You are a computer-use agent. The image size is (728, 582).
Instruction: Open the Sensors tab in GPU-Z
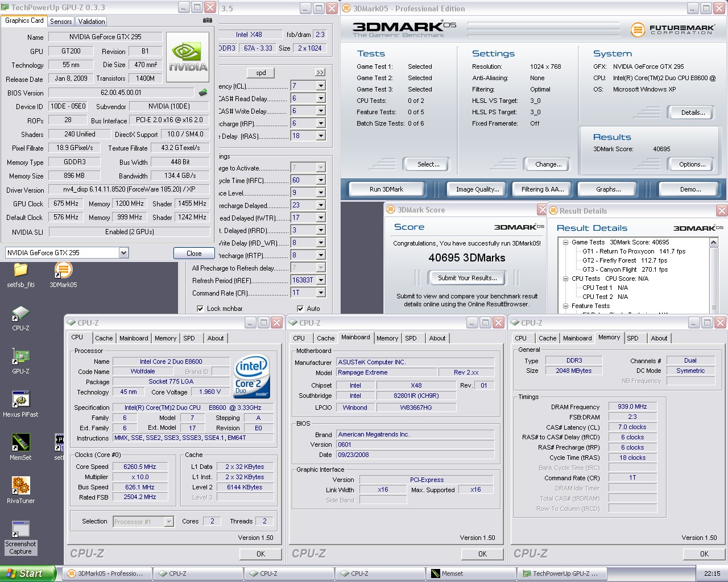[x=61, y=21]
